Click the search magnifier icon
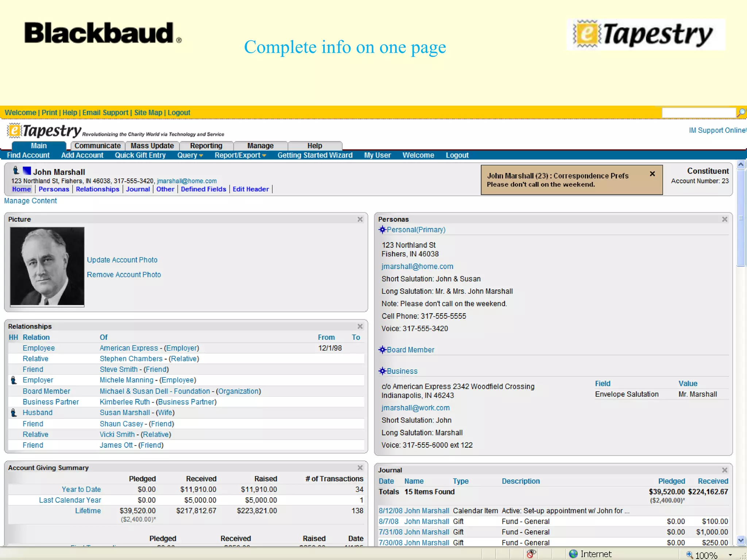Viewport: 747px width, 560px height. (x=741, y=113)
